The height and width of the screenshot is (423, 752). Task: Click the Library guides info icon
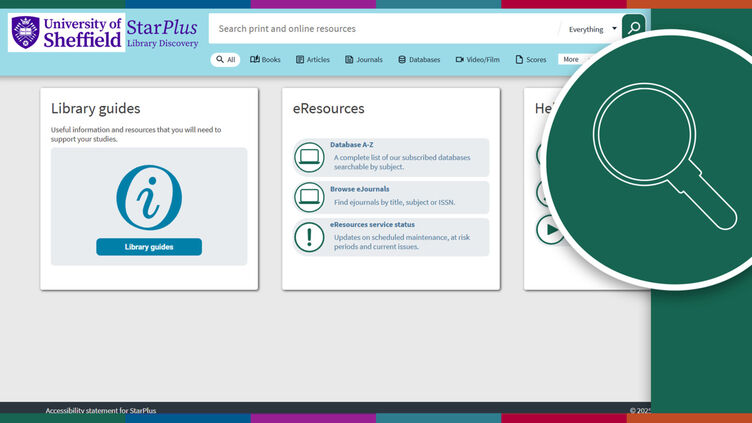coord(149,197)
